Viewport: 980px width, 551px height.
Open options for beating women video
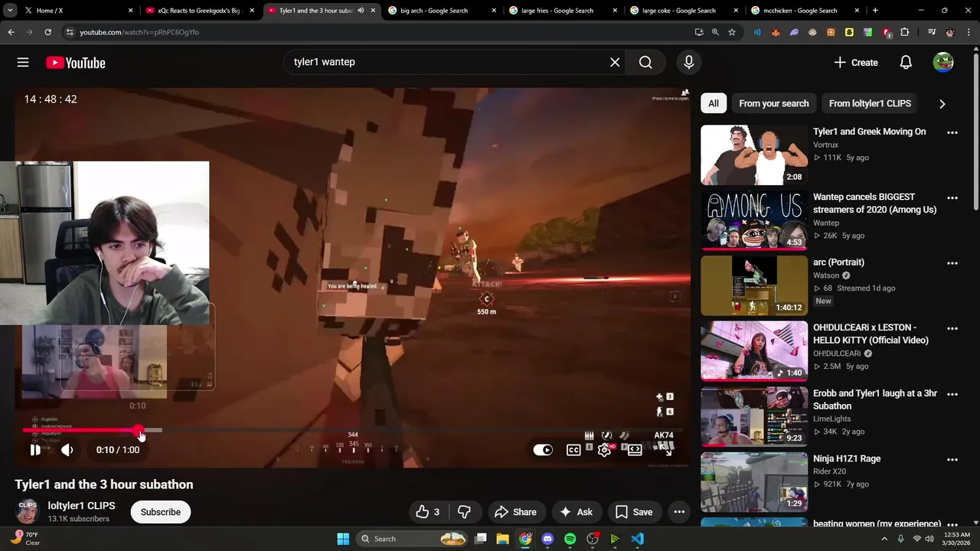952,524
